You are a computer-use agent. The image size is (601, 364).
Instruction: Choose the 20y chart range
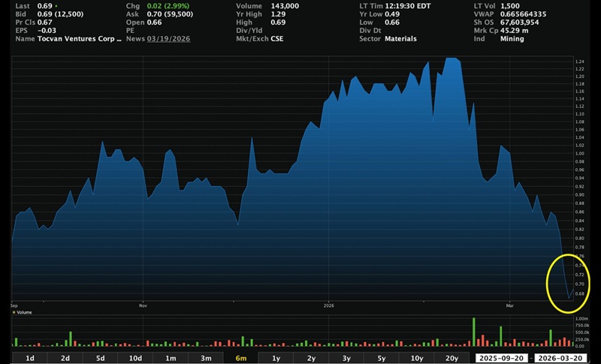click(x=452, y=358)
